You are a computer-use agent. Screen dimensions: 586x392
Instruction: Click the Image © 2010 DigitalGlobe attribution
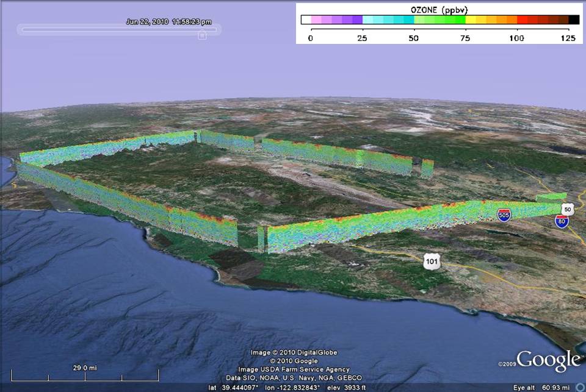coord(294,352)
